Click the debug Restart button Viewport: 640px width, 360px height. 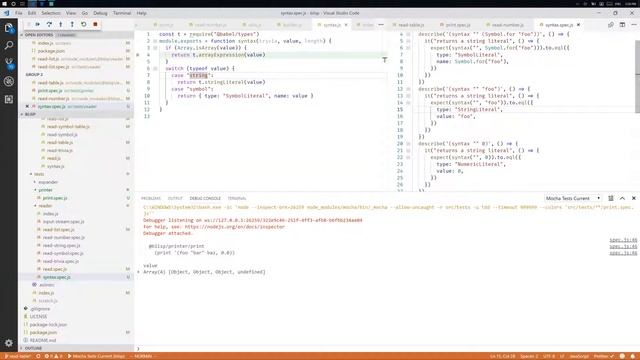(x=84, y=24)
